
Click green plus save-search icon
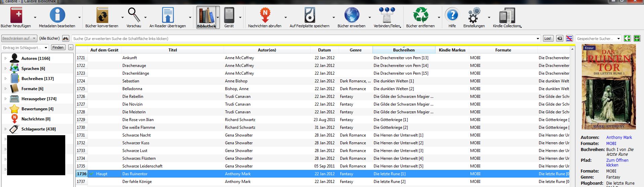coord(637,38)
